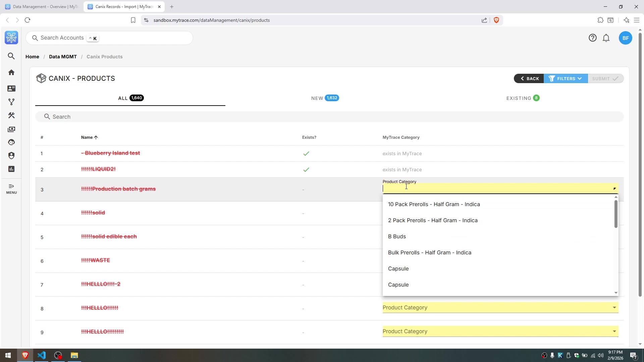The image size is (644, 362).
Task: Open the help question mark icon
Action: [x=592, y=38]
